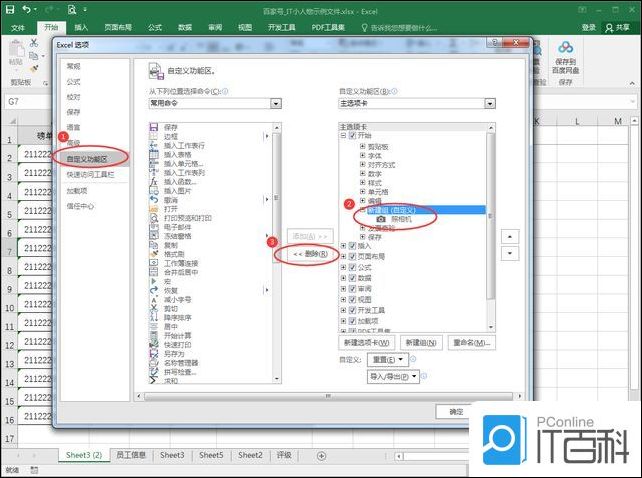Click the 新建组 button
Screen dimensions: 642x478
(x=420, y=342)
